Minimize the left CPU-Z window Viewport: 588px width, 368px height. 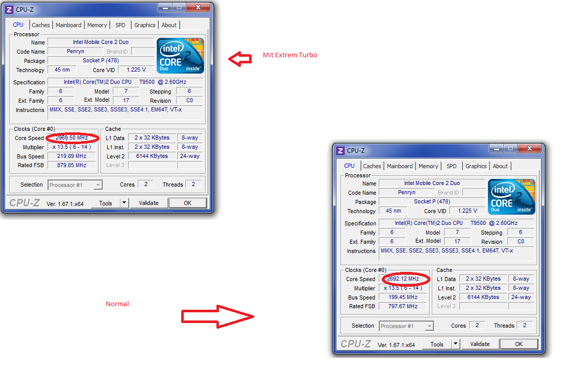pos(165,7)
